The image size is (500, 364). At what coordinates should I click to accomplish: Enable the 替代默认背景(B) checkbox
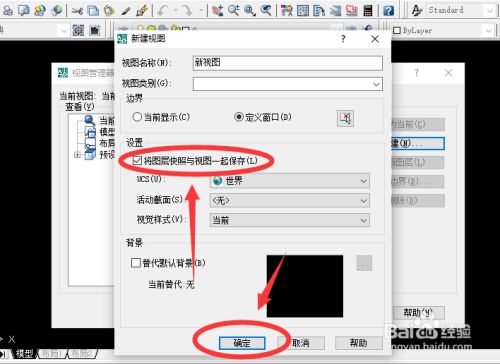point(136,263)
